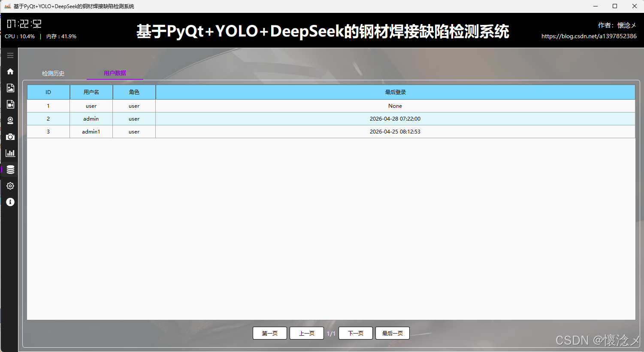
Task: Select the username cell 'admin1'
Action: (x=91, y=132)
